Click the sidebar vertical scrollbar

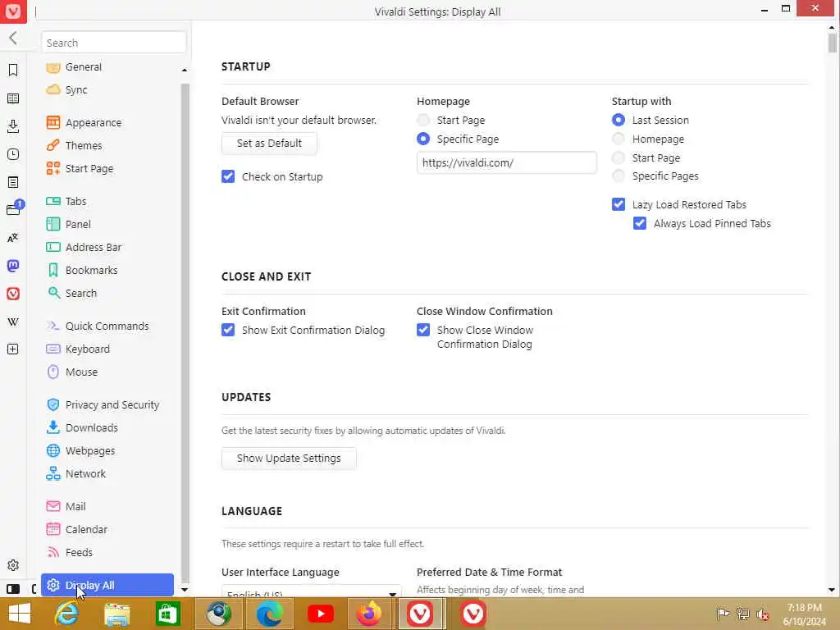(x=185, y=332)
